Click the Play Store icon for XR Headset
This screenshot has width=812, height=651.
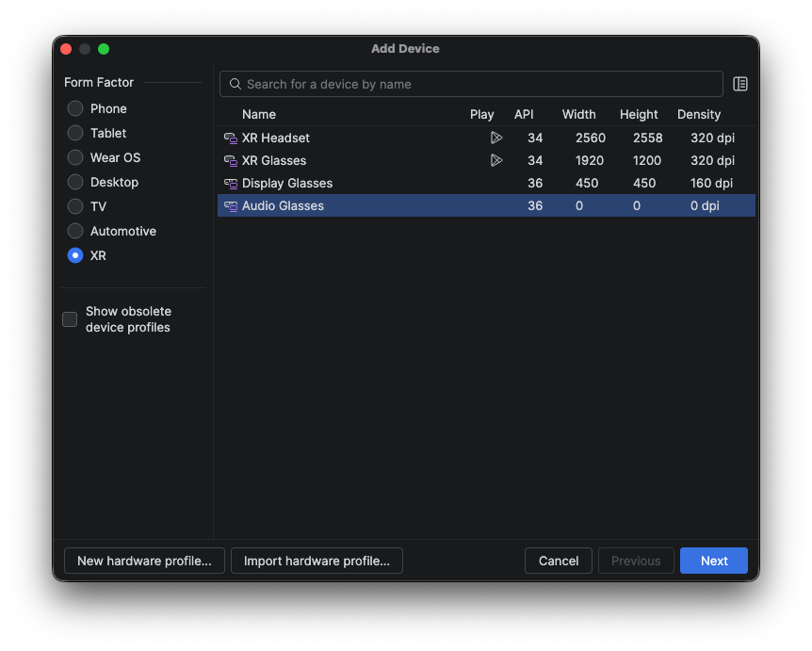pyautogui.click(x=496, y=138)
